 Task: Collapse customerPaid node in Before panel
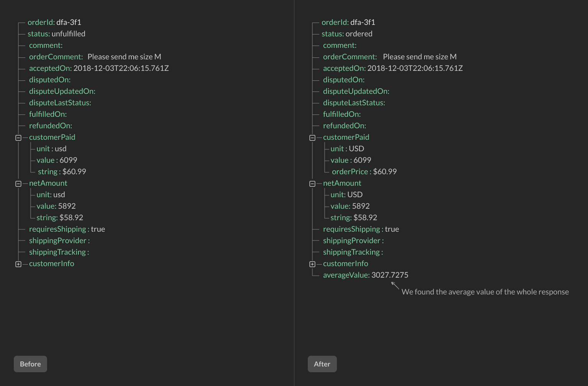click(18, 138)
